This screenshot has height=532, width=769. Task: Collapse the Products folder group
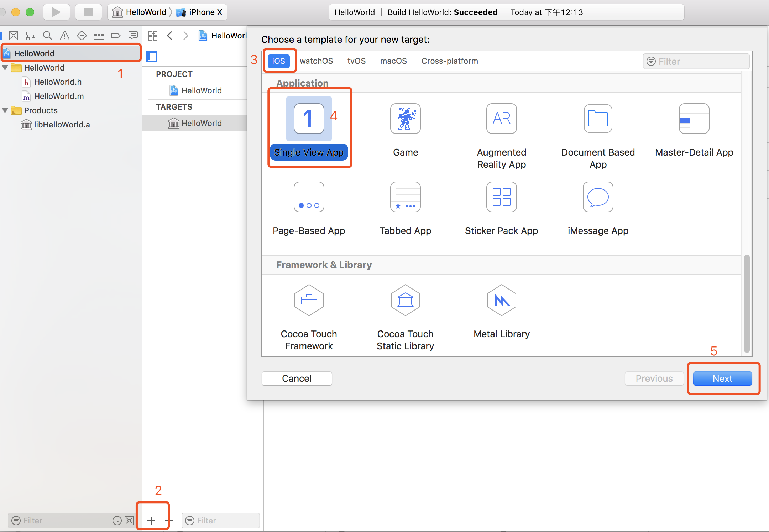[5, 110]
